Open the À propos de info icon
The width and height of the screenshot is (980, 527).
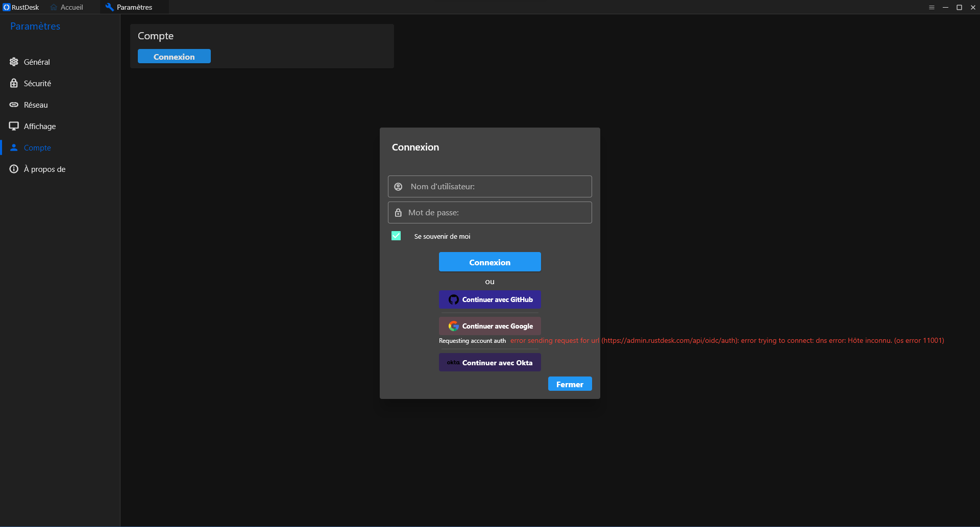[14, 169]
